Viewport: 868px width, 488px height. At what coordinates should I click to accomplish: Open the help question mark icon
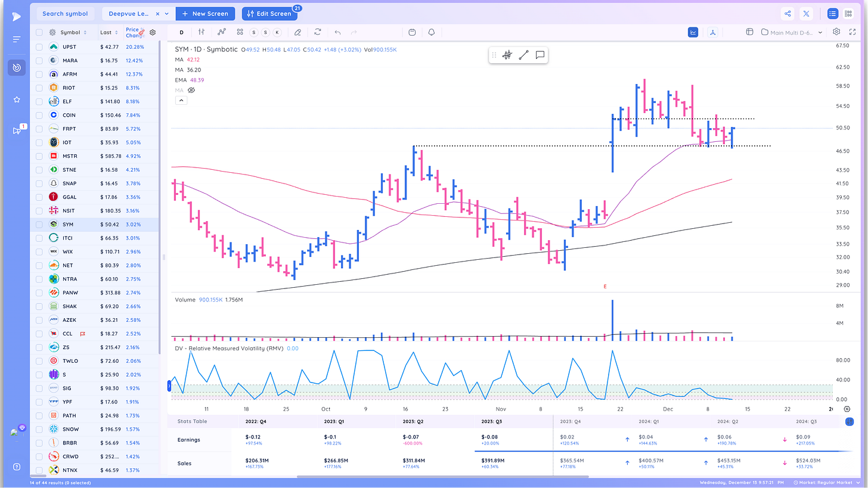(17, 467)
